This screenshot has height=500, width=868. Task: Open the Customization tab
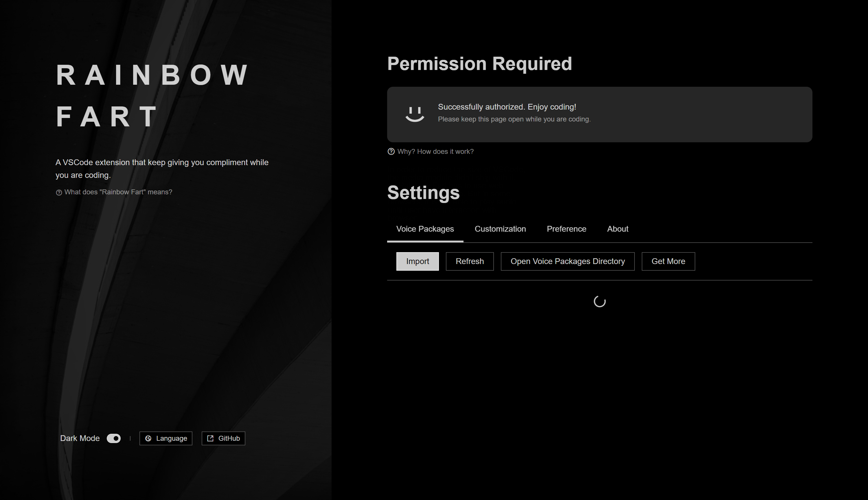click(500, 229)
